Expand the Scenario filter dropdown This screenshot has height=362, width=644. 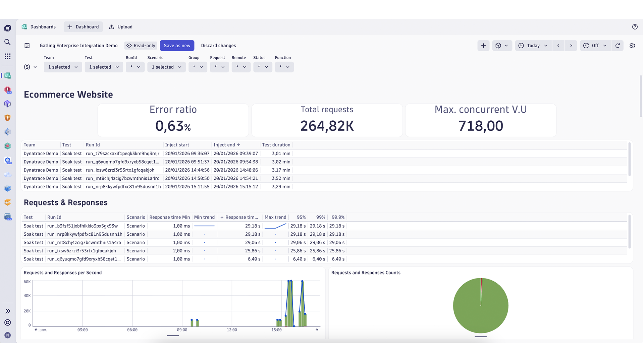click(x=166, y=67)
